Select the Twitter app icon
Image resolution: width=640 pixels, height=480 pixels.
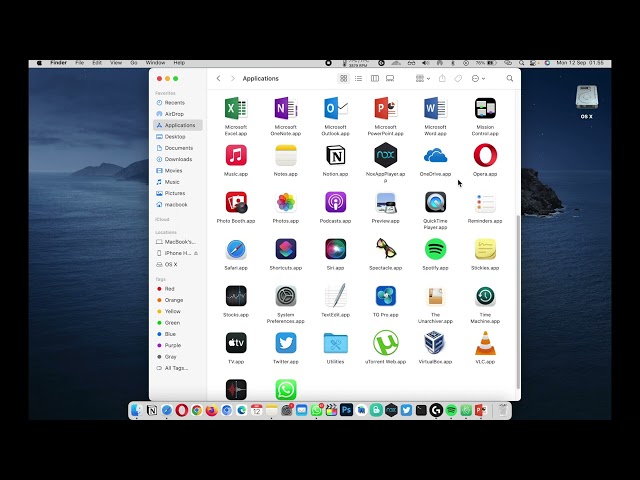pyautogui.click(x=286, y=343)
